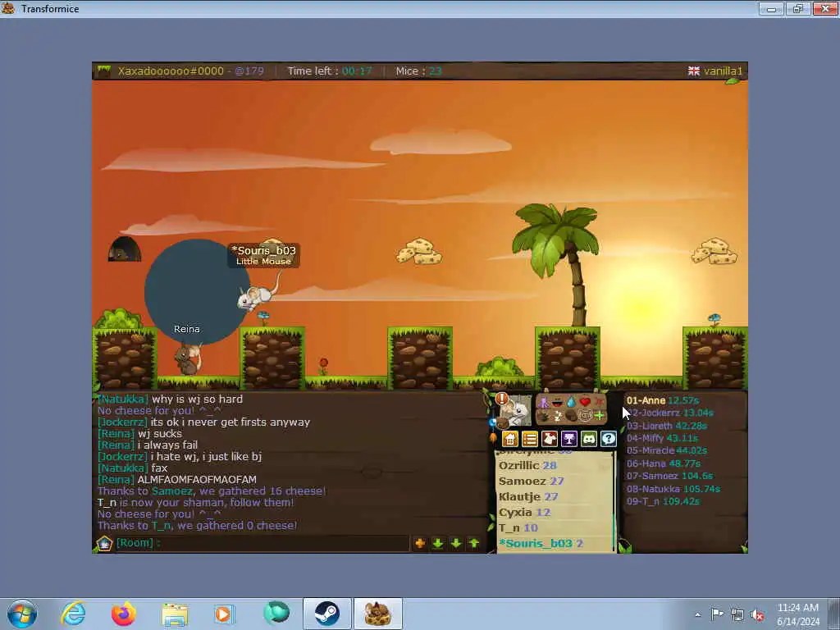840x630 pixels.
Task: Select player Ozrillic in the list
Action: point(527,466)
